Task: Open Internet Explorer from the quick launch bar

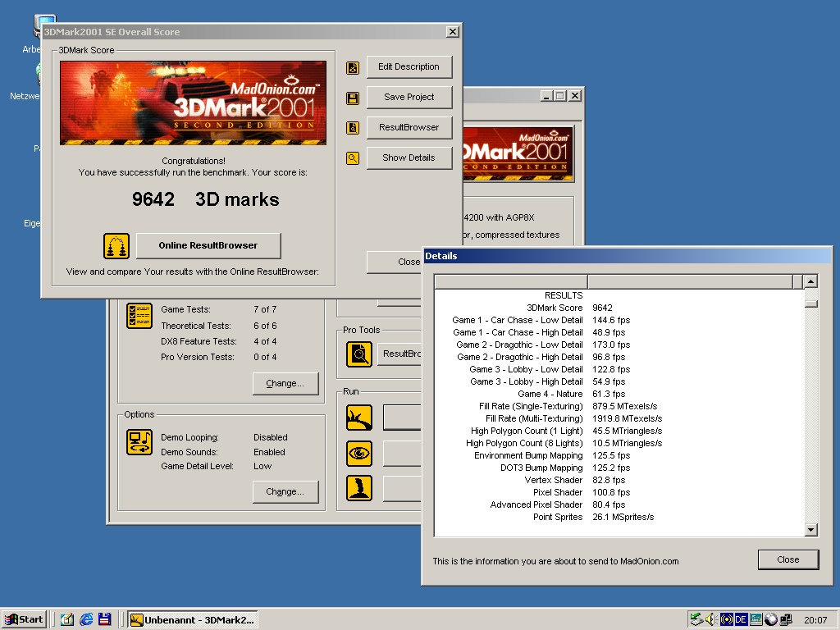Action: click(86, 619)
